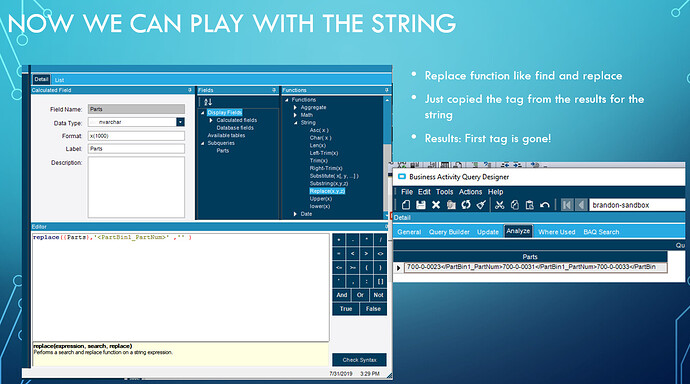Screen dimensions: 690x384
Task: Click the Undo arrow icon
Action: tap(544, 205)
